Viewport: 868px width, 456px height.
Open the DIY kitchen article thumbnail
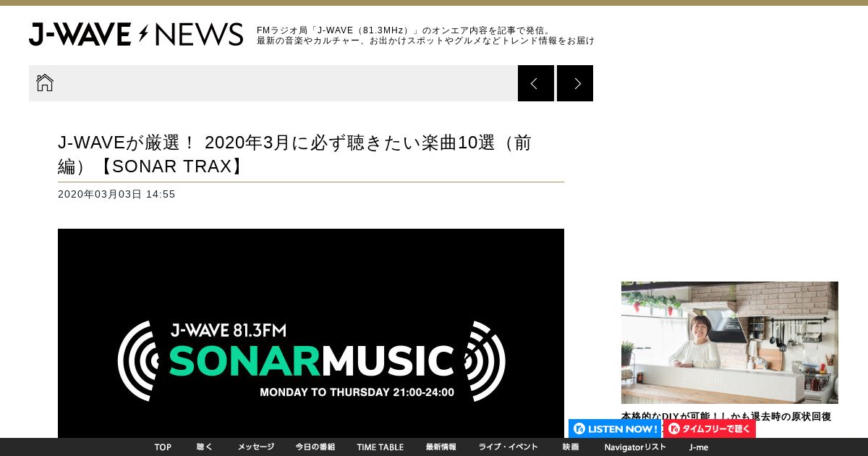coord(730,342)
